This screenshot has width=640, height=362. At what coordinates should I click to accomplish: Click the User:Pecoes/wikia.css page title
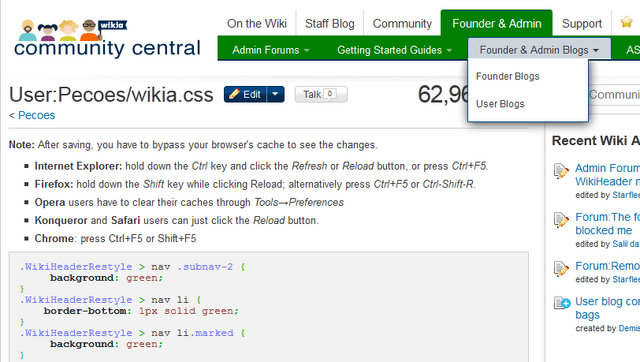point(111,95)
